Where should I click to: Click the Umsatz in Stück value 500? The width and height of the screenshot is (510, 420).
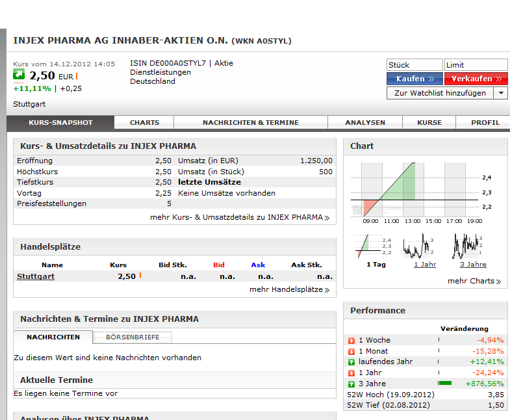(x=325, y=172)
